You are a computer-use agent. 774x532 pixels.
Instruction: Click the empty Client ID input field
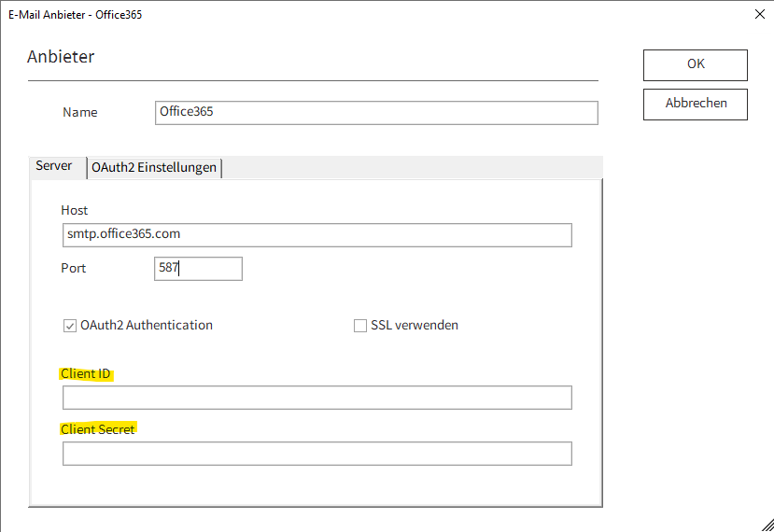(317, 398)
